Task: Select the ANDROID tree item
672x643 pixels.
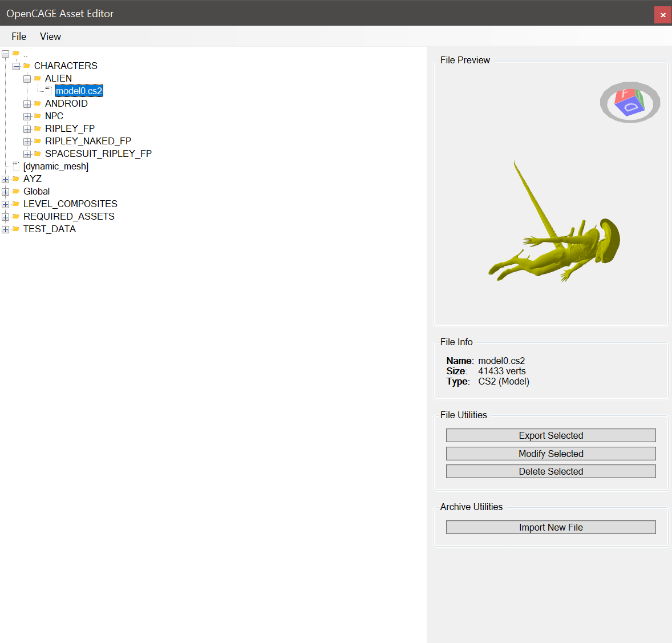Action: pyautogui.click(x=66, y=103)
